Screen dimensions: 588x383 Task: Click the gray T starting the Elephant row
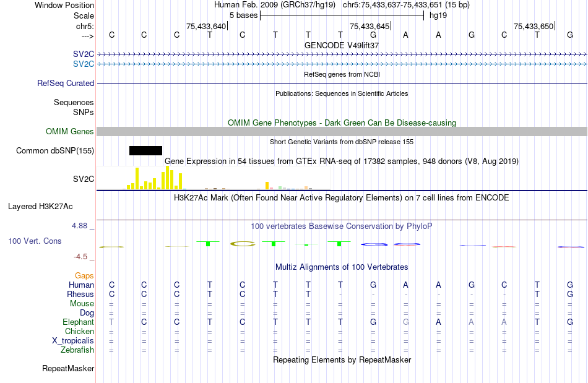(111, 322)
